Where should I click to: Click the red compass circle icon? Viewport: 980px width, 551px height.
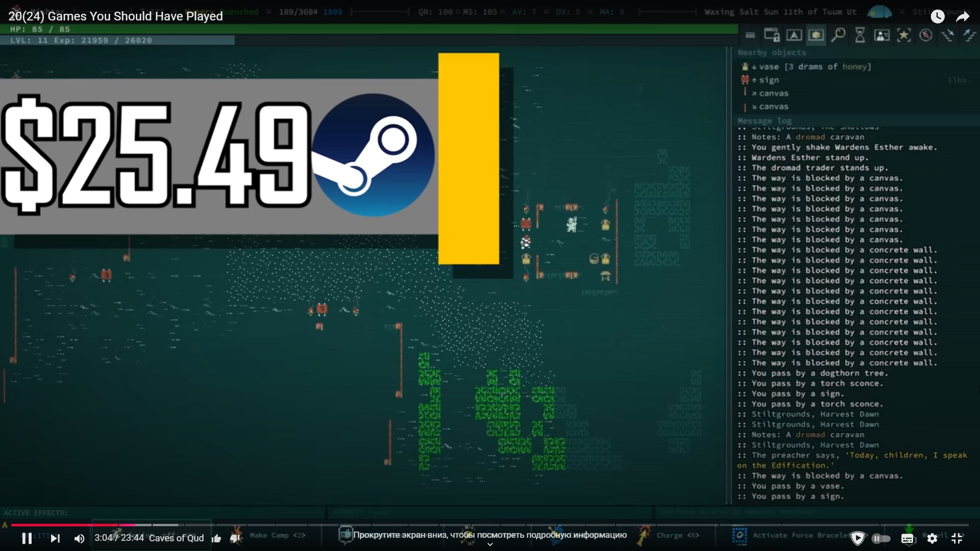[x=926, y=35]
